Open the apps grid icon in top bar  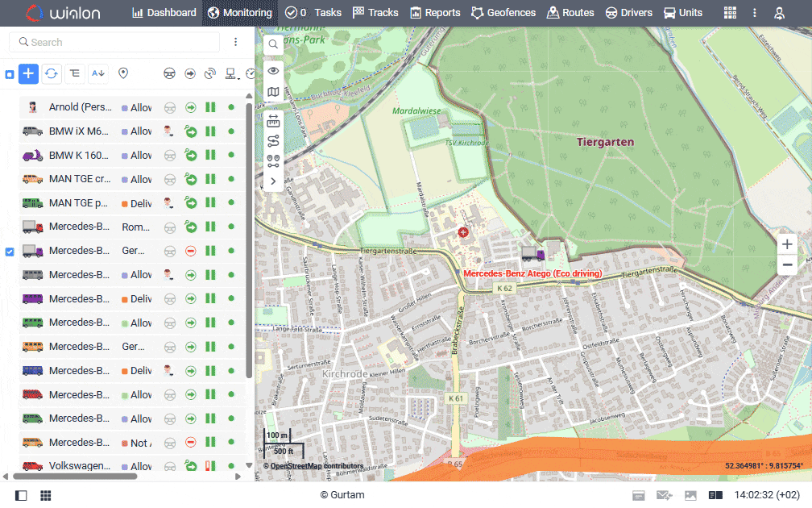pos(730,13)
